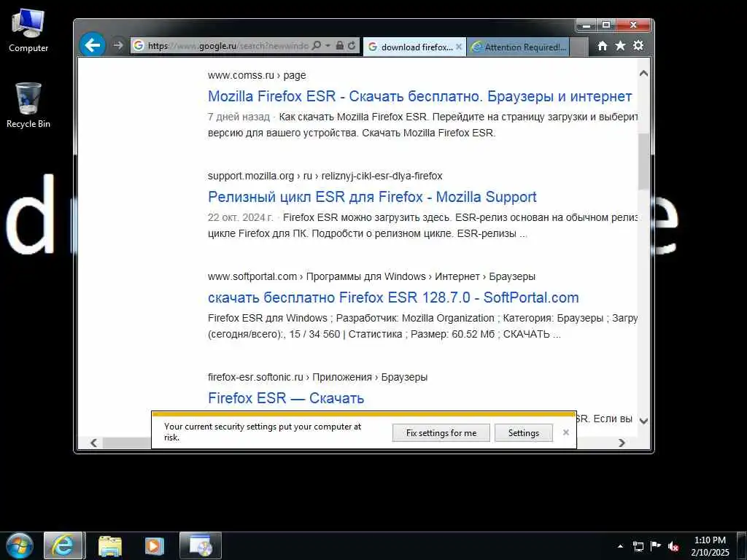
Task: Click 'Fix settings for me' button
Action: tap(441, 433)
